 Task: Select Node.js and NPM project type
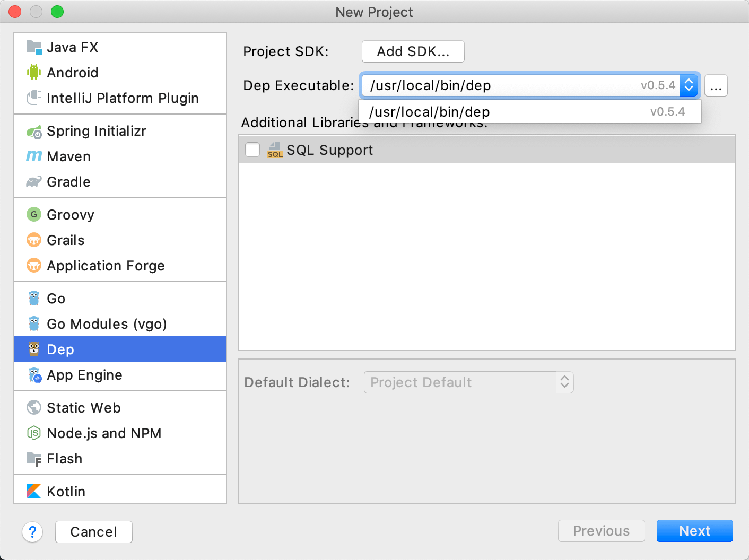pyautogui.click(x=120, y=433)
